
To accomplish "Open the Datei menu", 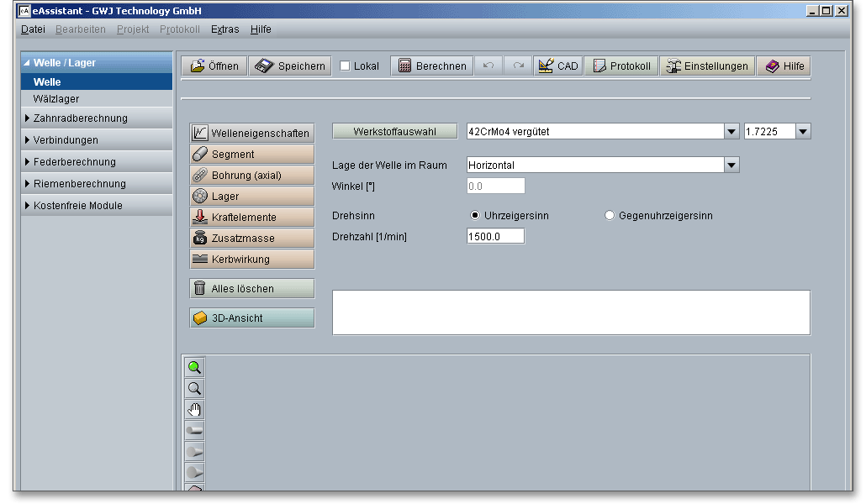I will tap(33, 29).
